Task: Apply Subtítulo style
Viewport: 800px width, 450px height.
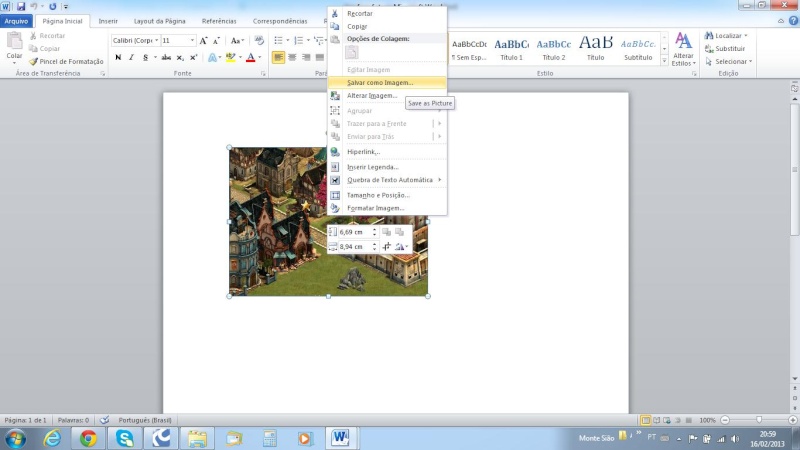Action: 638,49
